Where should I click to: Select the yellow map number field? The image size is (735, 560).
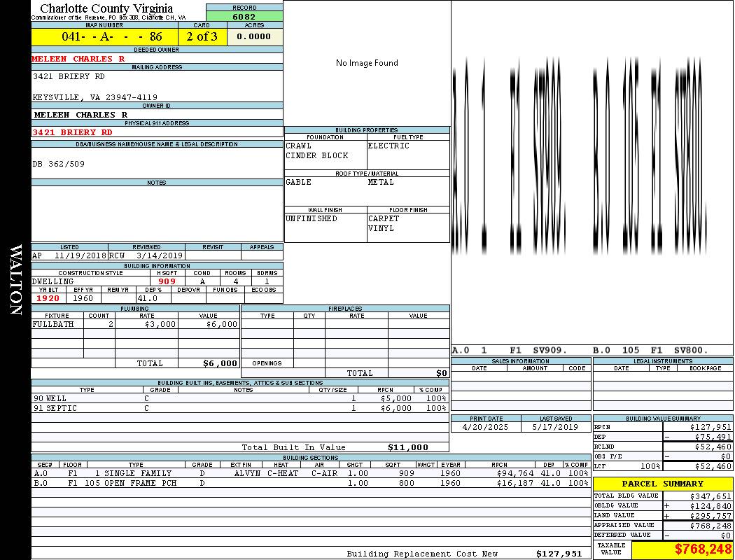[x=104, y=36]
